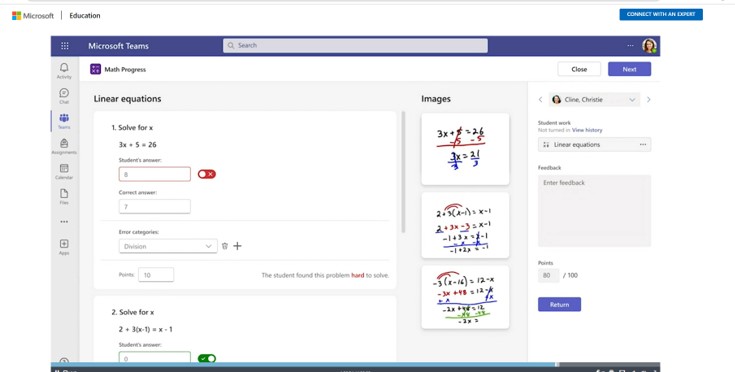Click question 2 student's answer field
This screenshot has height=372, width=735.
point(155,358)
